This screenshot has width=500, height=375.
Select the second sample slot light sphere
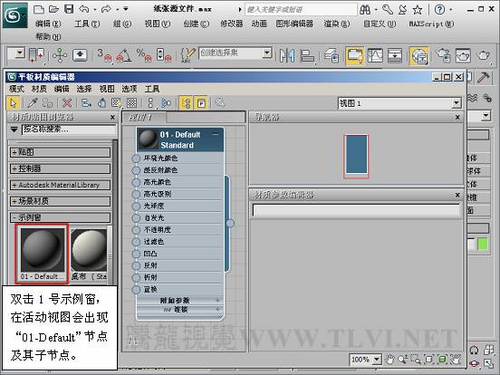pyautogui.click(x=89, y=250)
